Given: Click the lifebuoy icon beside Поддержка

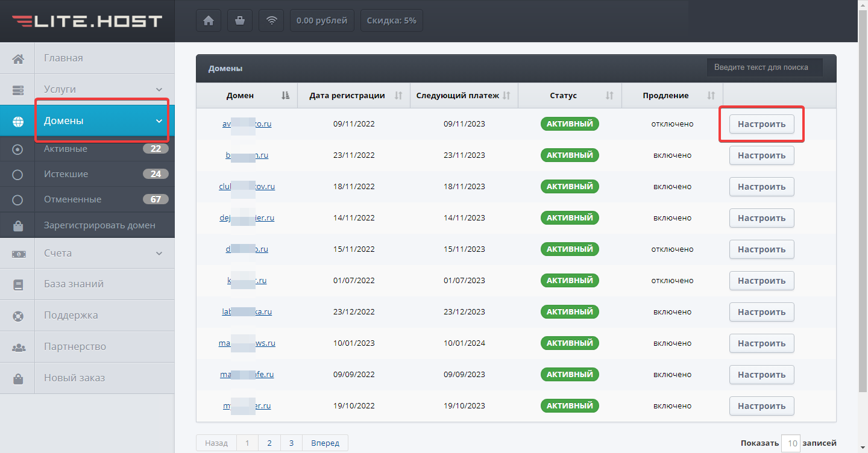Looking at the screenshot, I should pyautogui.click(x=18, y=316).
